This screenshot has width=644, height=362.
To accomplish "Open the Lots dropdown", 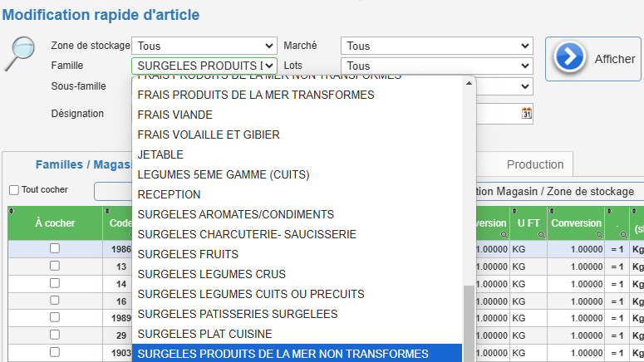I will (x=436, y=66).
